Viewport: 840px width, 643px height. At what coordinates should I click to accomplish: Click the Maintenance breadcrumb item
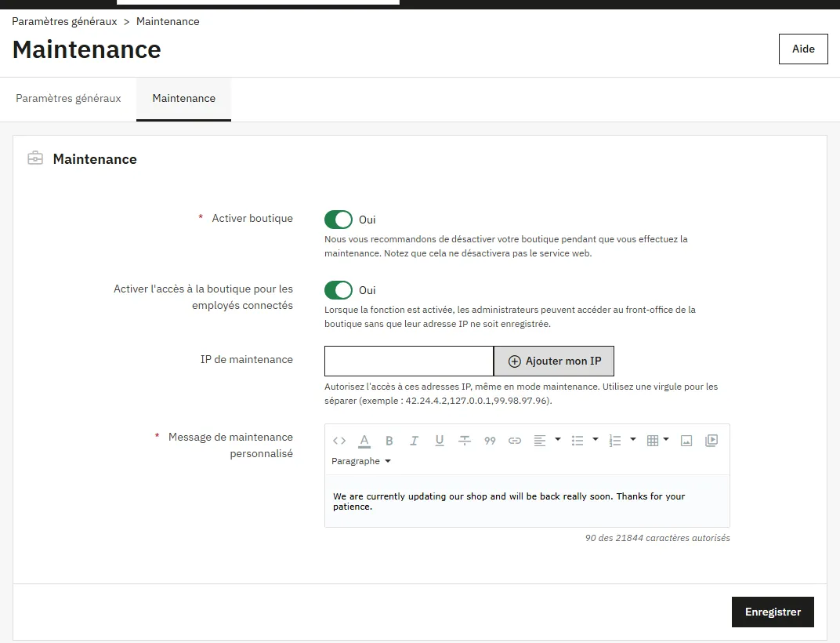[x=168, y=21]
